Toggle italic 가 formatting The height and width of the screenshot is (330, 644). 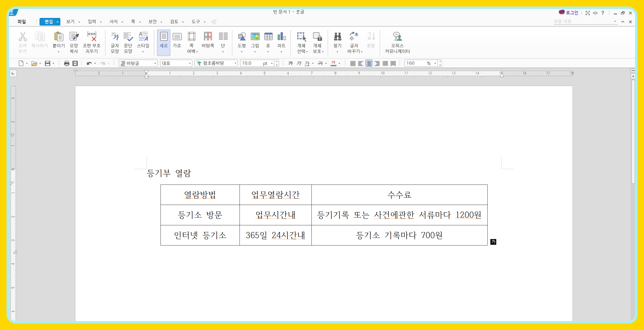coord(299,63)
